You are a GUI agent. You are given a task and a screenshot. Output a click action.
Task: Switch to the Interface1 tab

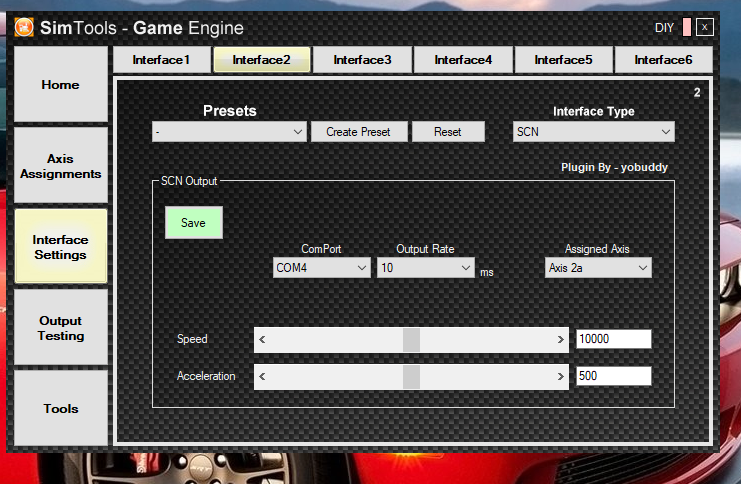pos(162,60)
